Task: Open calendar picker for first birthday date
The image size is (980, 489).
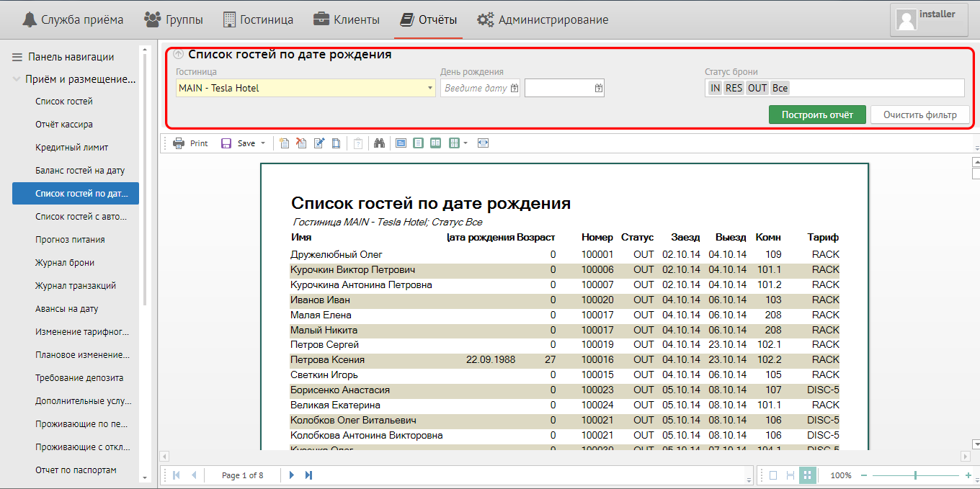Action: pyautogui.click(x=514, y=88)
